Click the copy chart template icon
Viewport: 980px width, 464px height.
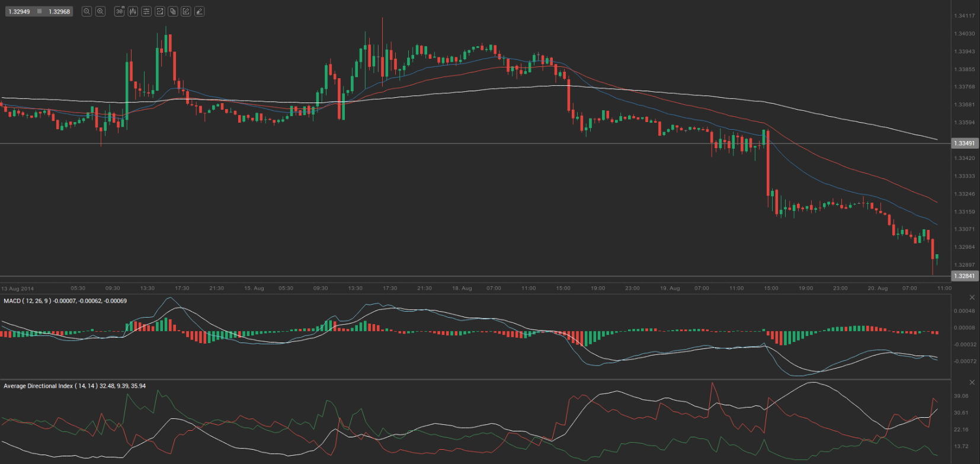click(173, 11)
